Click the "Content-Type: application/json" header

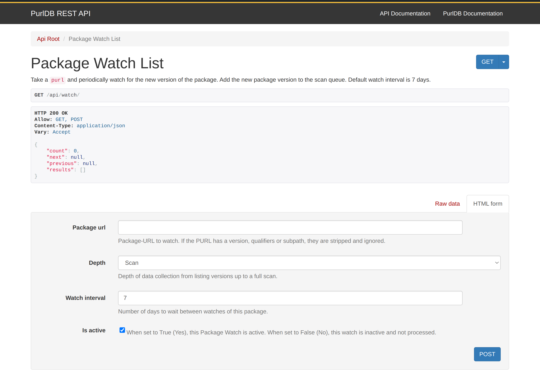[x=80, y=126]
